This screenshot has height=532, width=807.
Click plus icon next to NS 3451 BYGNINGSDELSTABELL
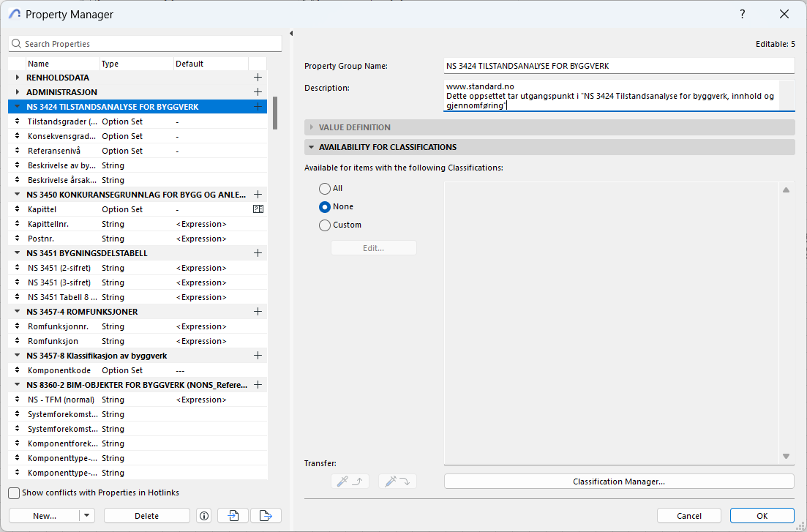[258, 253]
